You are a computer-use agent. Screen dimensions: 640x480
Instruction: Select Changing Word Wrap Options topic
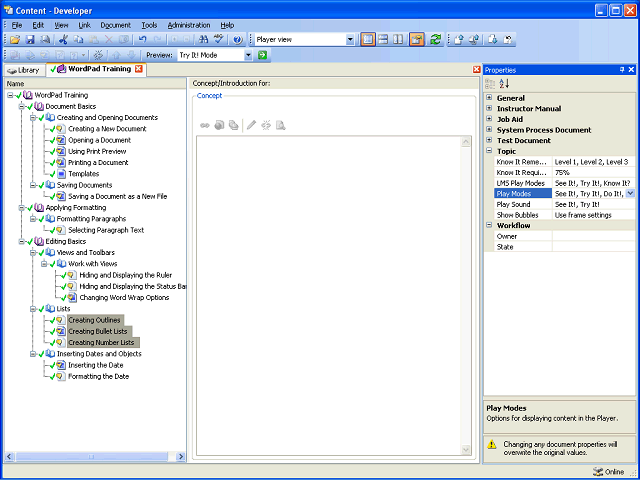tap(124, 298)
